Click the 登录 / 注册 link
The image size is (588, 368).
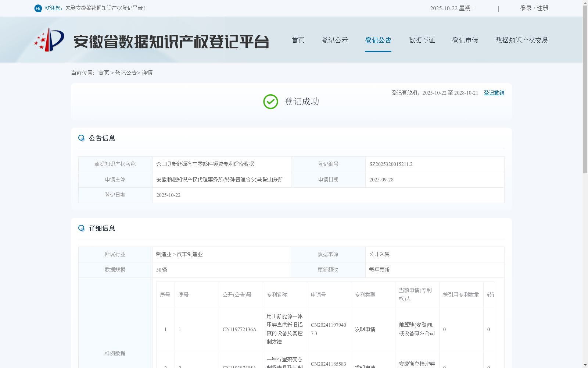tap(534, 8)
